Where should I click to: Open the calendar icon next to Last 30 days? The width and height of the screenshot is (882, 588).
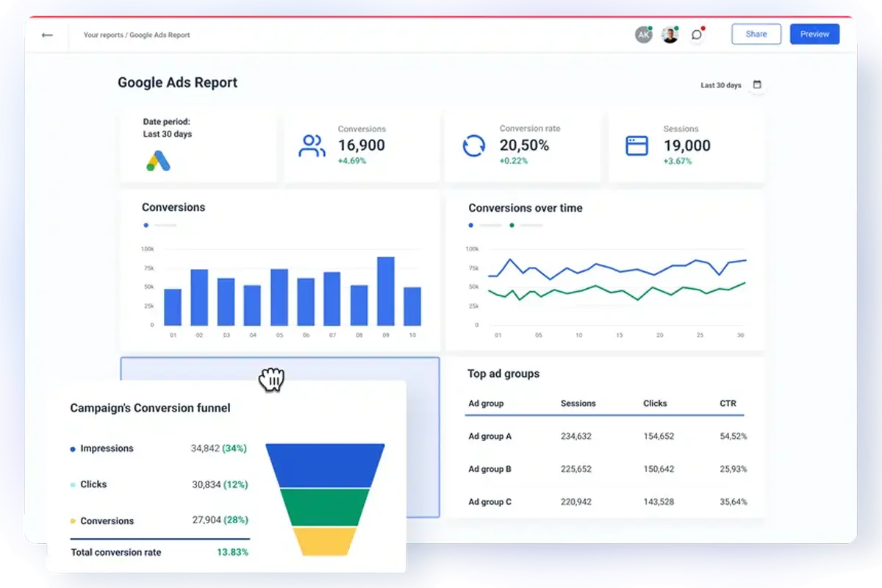coord(757,85)
